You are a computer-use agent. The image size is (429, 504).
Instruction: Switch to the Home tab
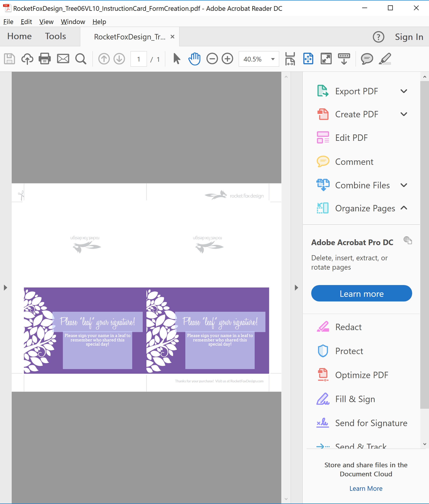19,36
